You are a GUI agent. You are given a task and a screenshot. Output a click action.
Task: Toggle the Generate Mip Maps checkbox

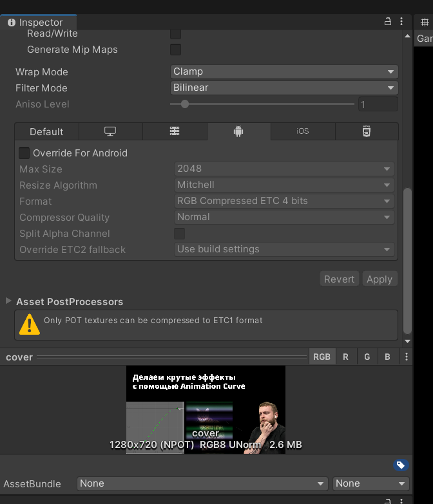[175, 50]
